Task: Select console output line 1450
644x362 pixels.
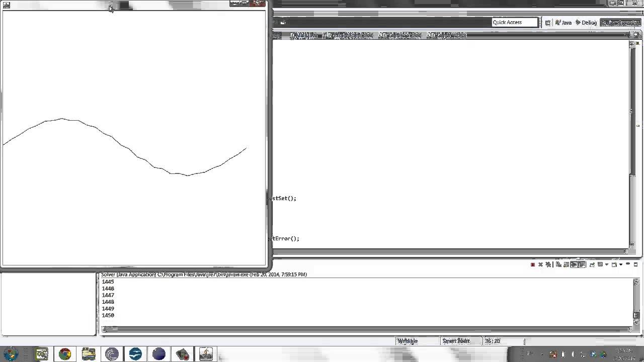Action: coord(108,315)
